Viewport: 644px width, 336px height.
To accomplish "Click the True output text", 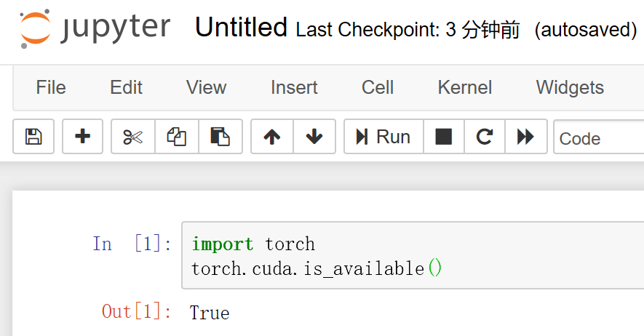I will (210, 313).
